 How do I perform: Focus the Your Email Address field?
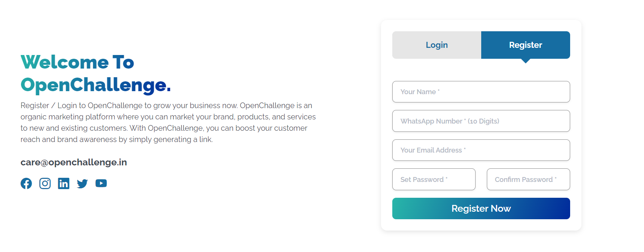[481, 150]
